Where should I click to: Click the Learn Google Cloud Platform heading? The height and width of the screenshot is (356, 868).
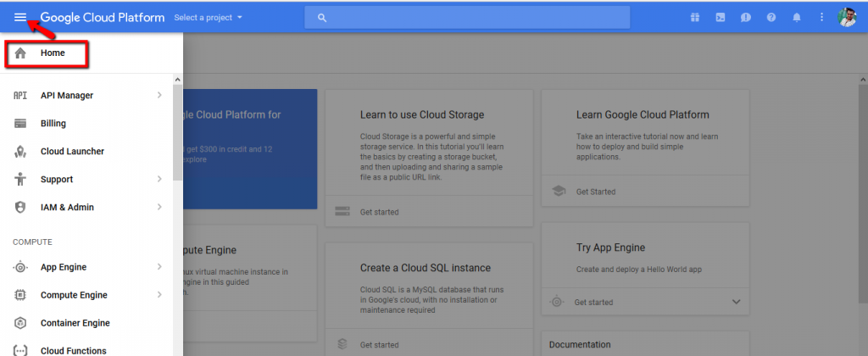tap(643, 114)
